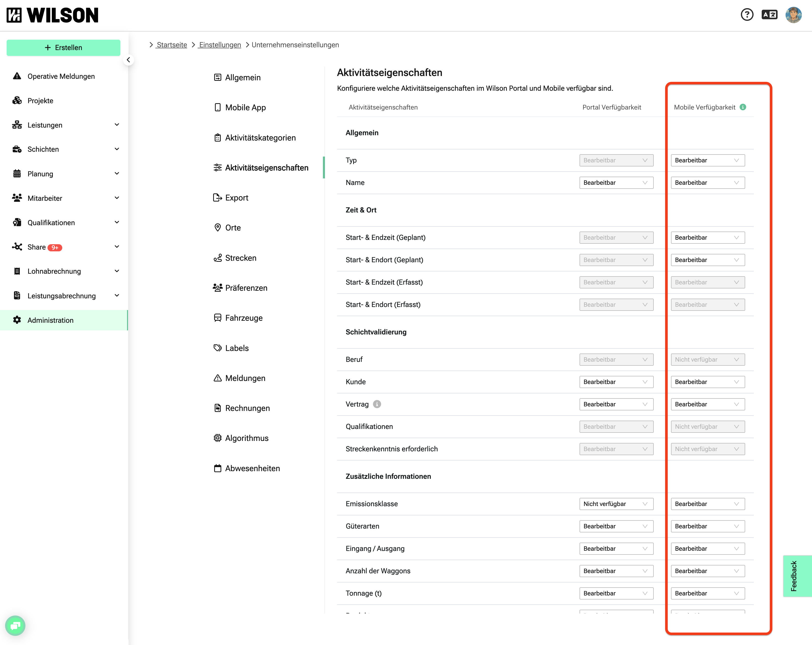Click the user profile avatar
Screen dimensions: 812x645
click(x=793, y=15)
